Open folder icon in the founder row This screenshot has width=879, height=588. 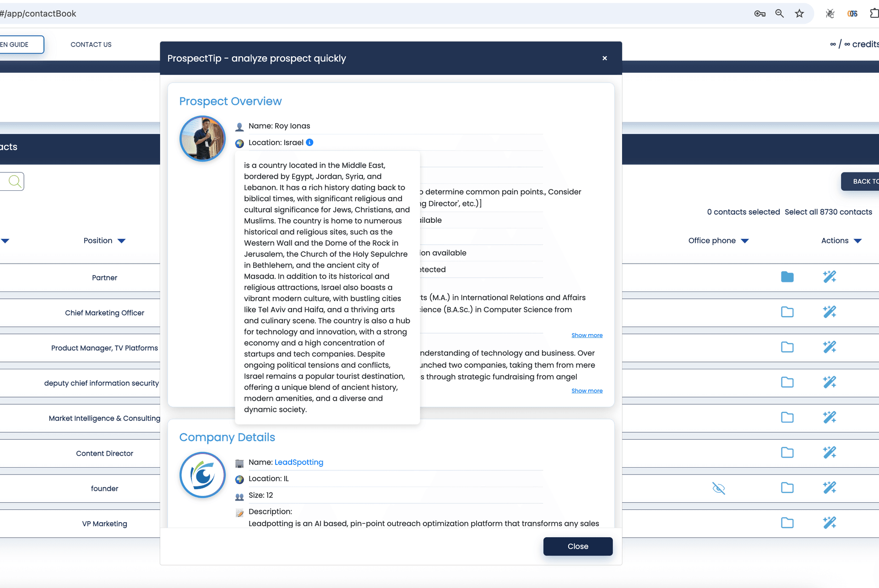tap(787, 488)
